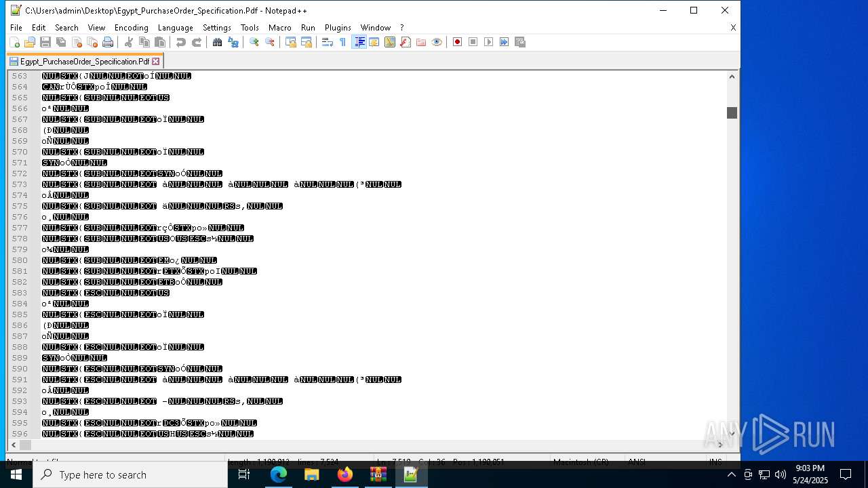Click the Cut scissors icon

(129, 42)
